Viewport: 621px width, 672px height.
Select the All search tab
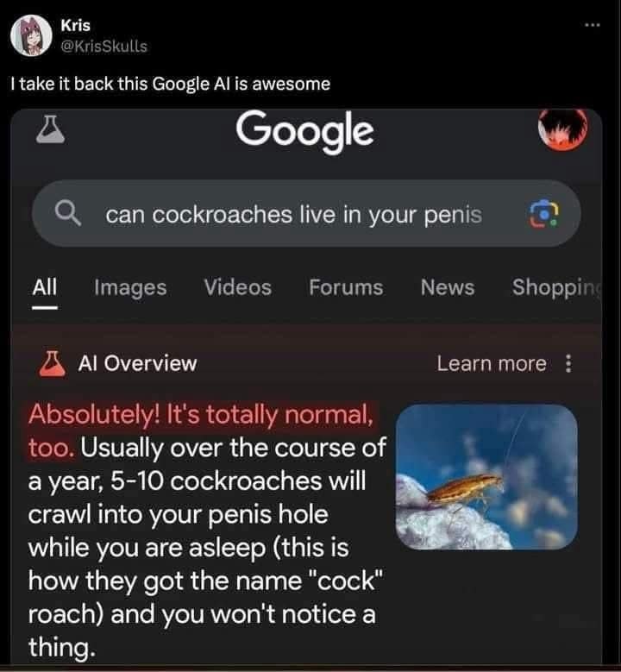coord(45,287)
